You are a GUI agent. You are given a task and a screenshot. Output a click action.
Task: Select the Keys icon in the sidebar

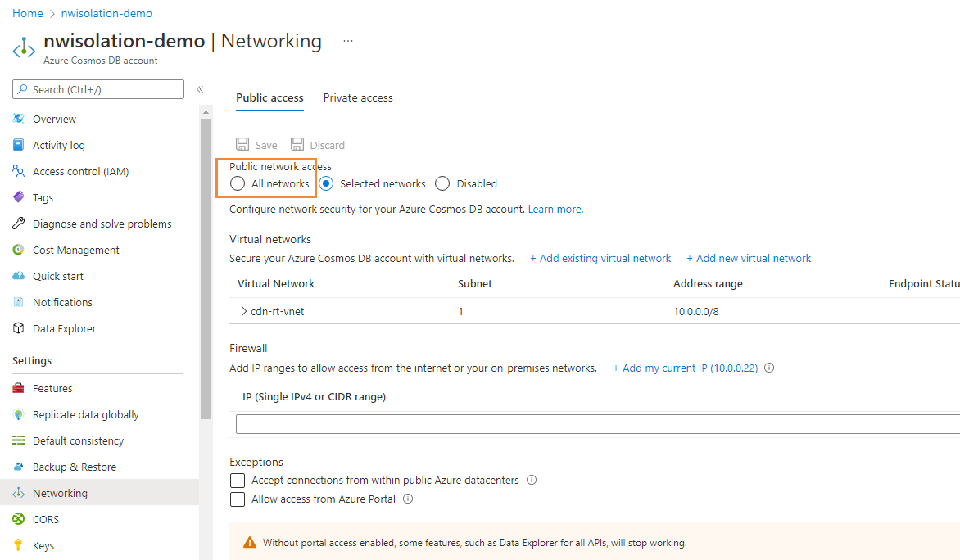(18, 545)
